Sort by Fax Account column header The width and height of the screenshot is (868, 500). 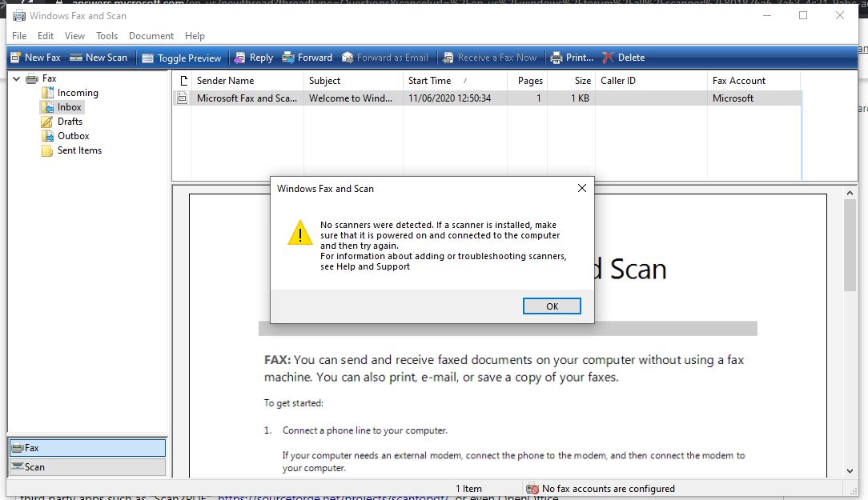(x=754, y=81)
